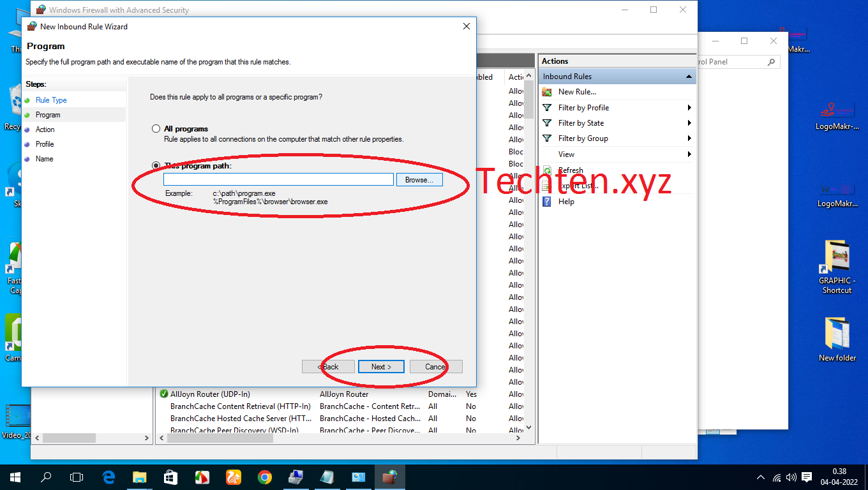Screen dimensions: 868x490
Task: Go to the Rule Type wizard step
Action: point(51,100)
